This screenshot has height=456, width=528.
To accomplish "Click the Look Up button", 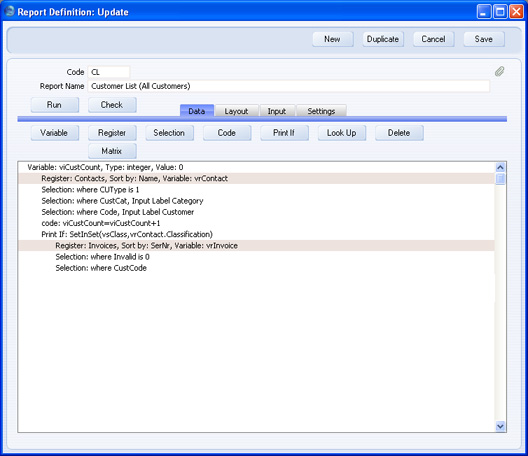I will (342, 133).
